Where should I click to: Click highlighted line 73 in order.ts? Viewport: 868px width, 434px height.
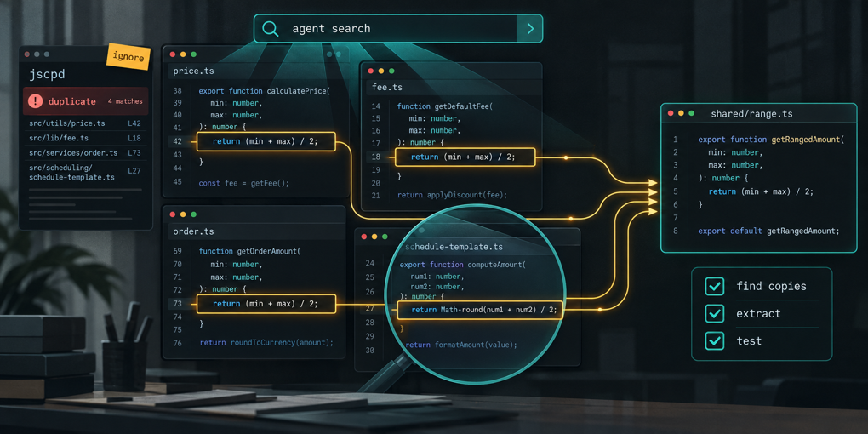(266, 303)
